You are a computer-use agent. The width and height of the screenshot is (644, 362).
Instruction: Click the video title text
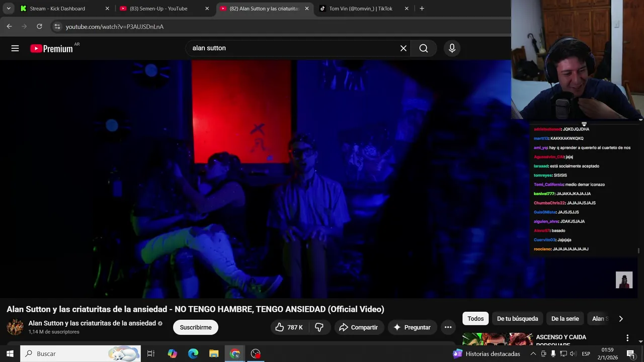tap(195, 309)
